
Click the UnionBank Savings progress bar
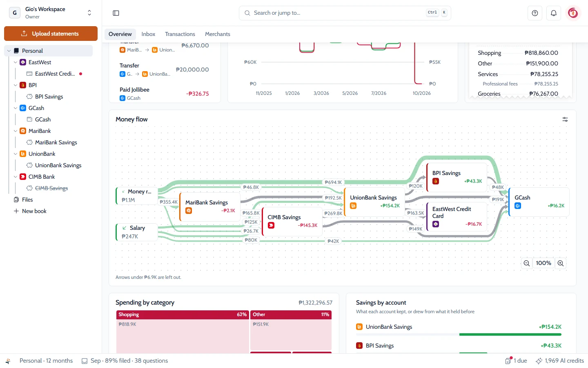point(459,334)
